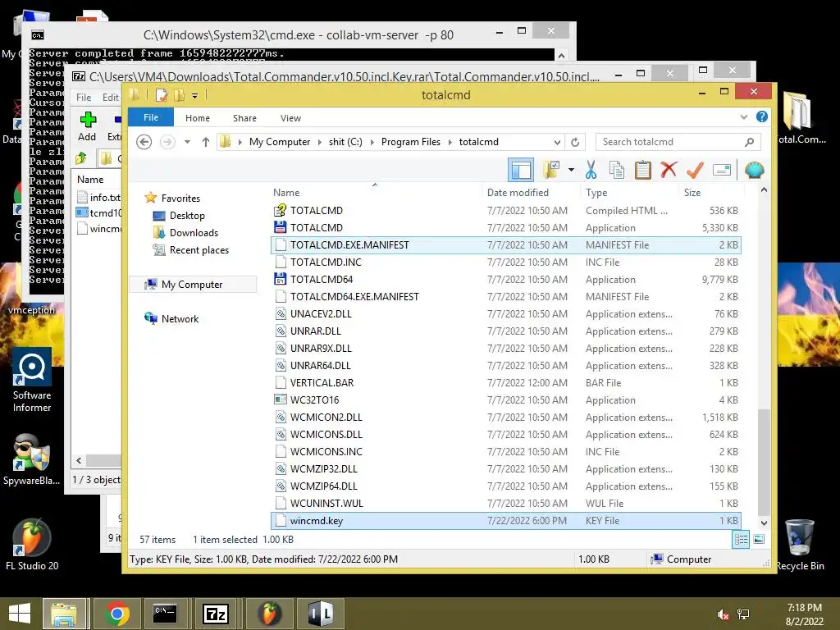Click scroll down arrow of file list

pyautogui.click(x=764, y=523)
